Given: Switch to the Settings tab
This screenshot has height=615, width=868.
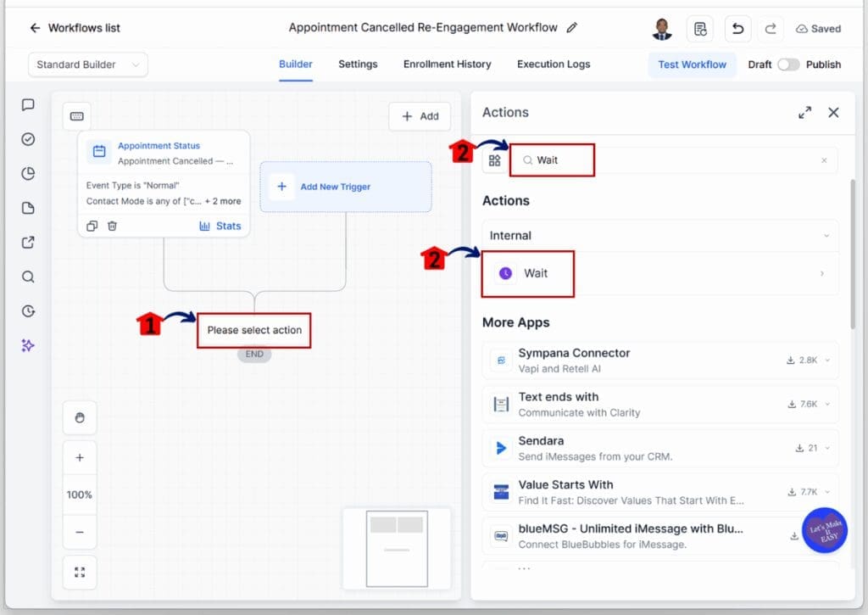Looking at the screenshot, I should coord(358,64).
